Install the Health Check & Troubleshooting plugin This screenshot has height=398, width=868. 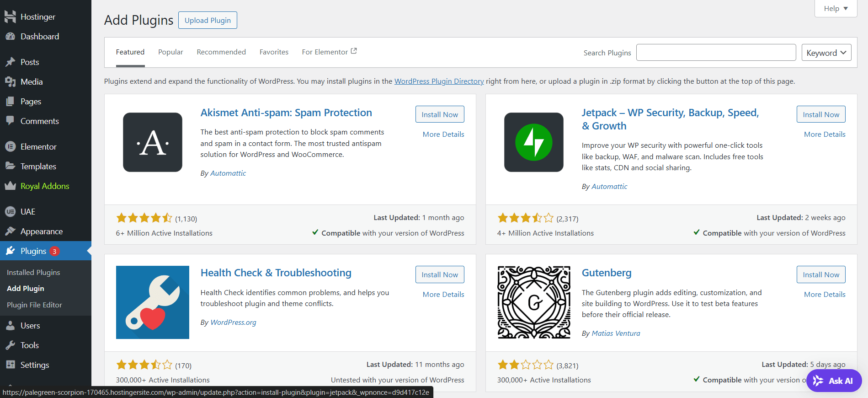click(440, 274)
